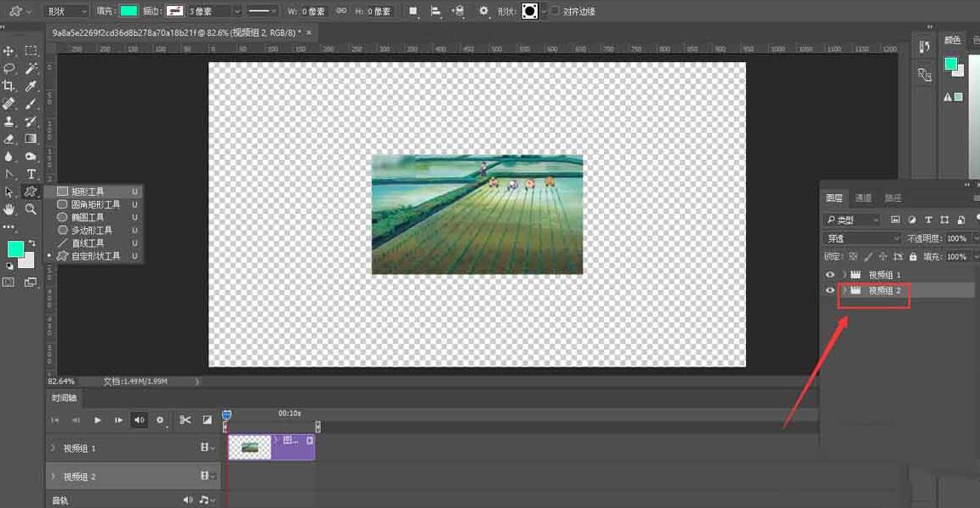This screenshot has width=980, height=508.
Task: Click the 填充 fill color swatch
Action: click(x=128, y=11)
